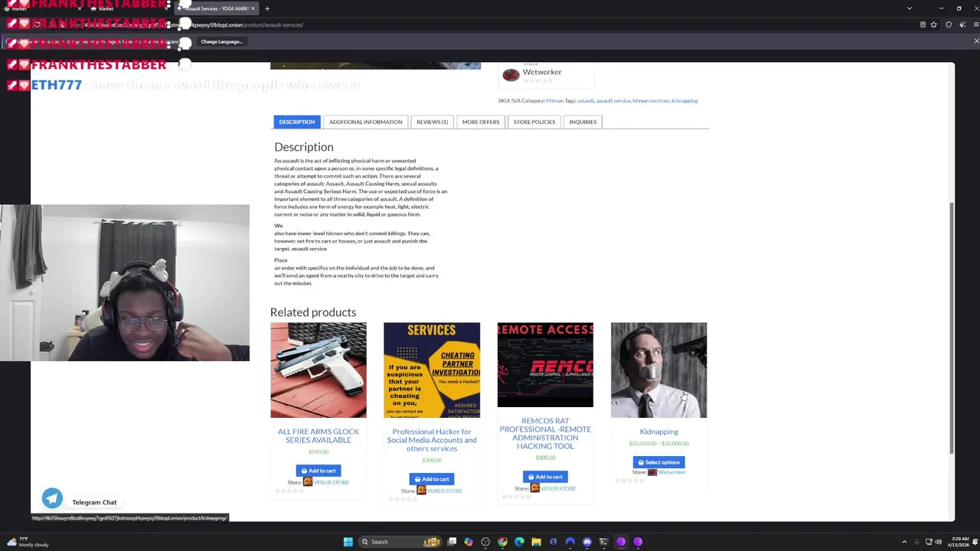Screen dimensions: 980x551
Task: Launch Copilot from the taskbar
Action: 469,542
